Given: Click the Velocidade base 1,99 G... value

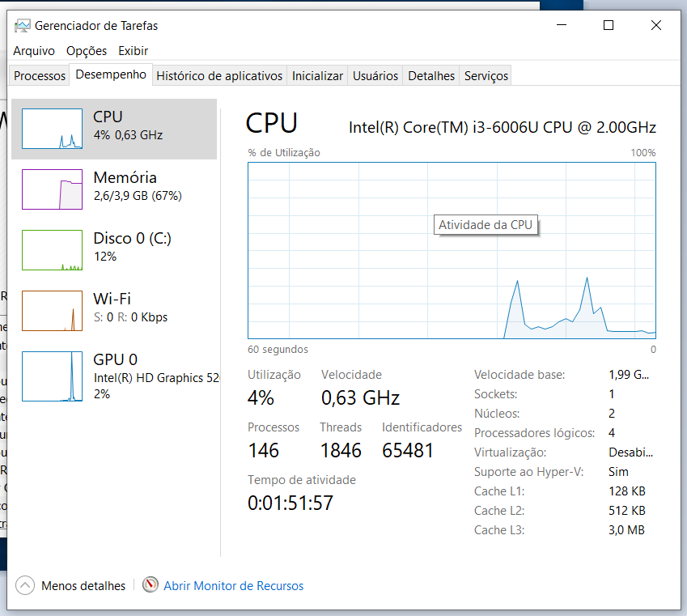Looking at the screenshot, I should pyautogui.click(x=629, y=375).
